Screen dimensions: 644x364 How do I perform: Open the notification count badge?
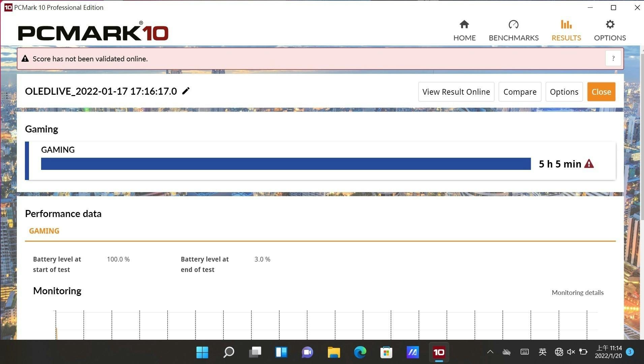pos(630,352)
